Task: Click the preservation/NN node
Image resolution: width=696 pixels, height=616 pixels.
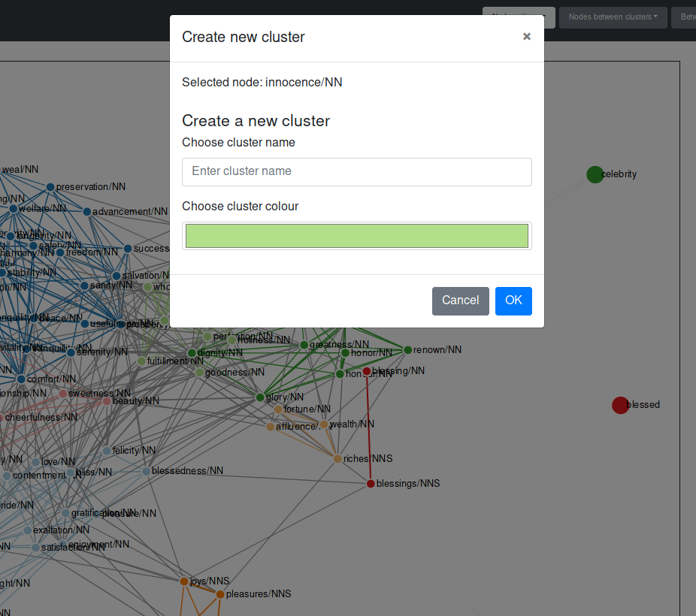Action: 49,186
